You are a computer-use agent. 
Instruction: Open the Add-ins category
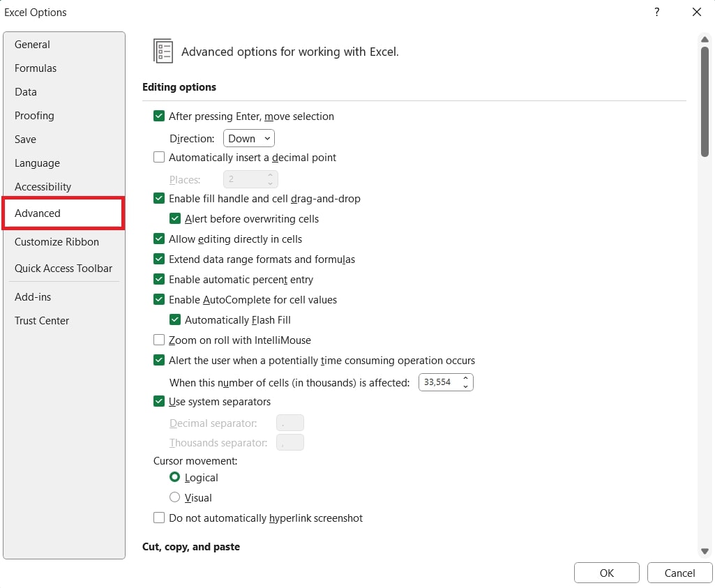point(64,297)
